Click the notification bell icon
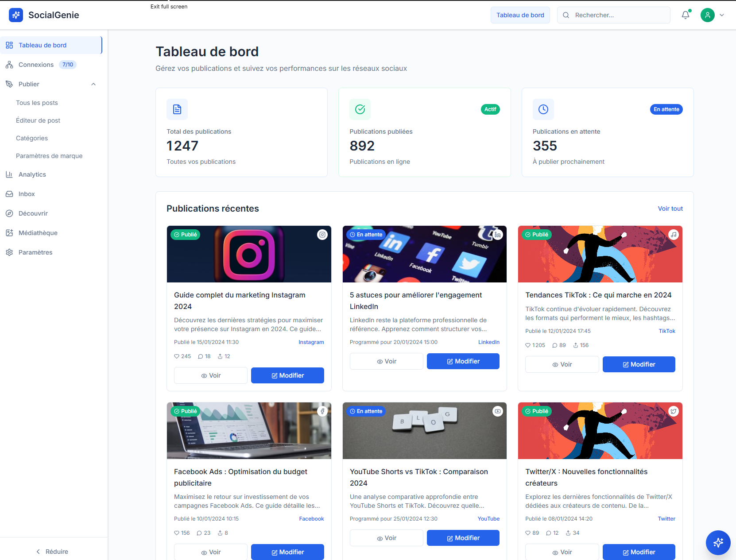This screenshot has height=560, width=736. click(x=685, y=15)
